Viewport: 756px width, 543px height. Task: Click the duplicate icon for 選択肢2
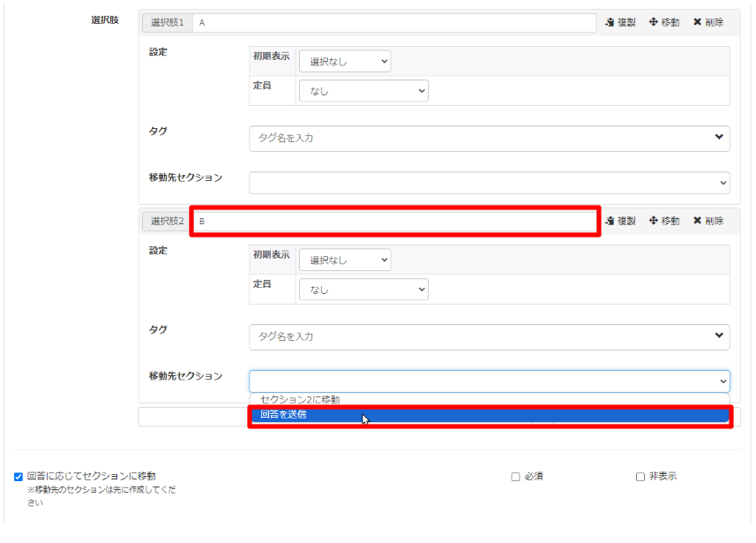pyautogui.click(x=610, y=221)
